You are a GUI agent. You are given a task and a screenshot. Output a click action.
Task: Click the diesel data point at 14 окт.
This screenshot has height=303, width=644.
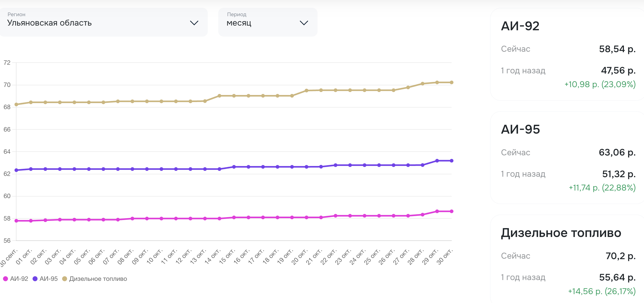click(x=219, y=96)
